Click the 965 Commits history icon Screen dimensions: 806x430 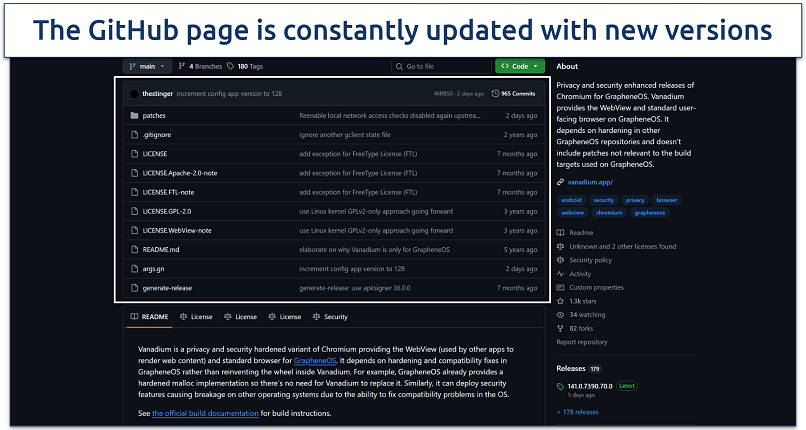click(x=496, y=93)
